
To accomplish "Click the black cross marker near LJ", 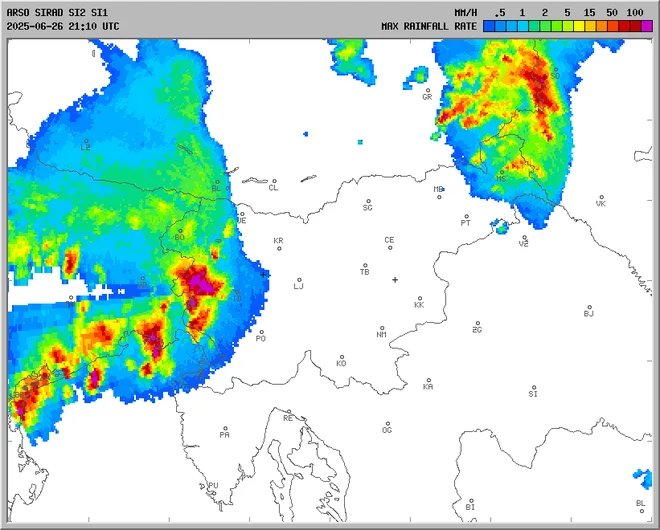I will click(264, 273).
